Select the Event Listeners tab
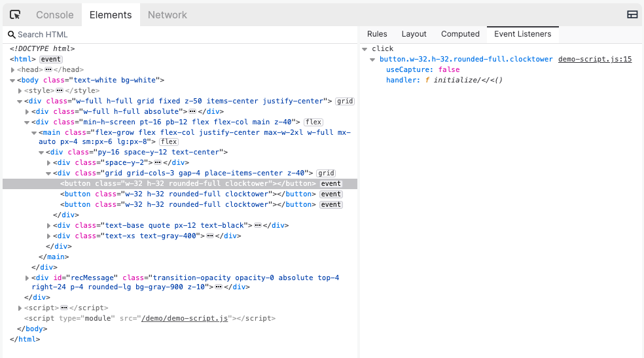The width and height of the screenshot is (644, 358). (522, 34)
